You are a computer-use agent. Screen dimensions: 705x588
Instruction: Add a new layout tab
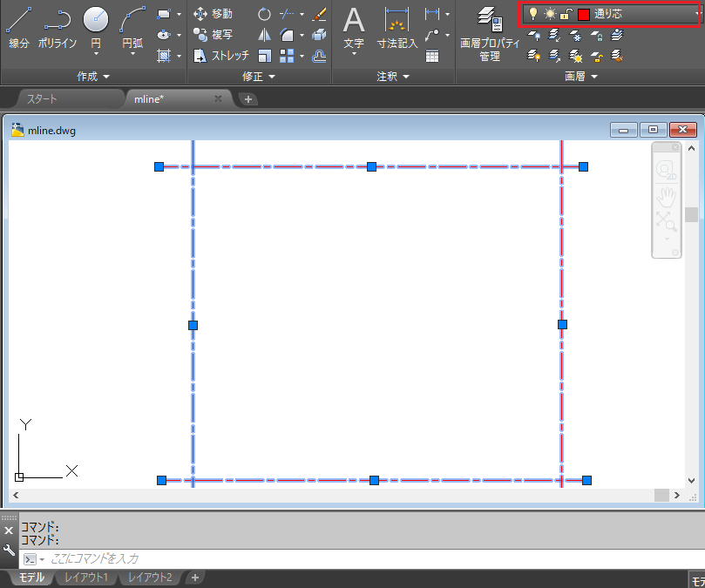pyautogui.click(x=194, y=578)
